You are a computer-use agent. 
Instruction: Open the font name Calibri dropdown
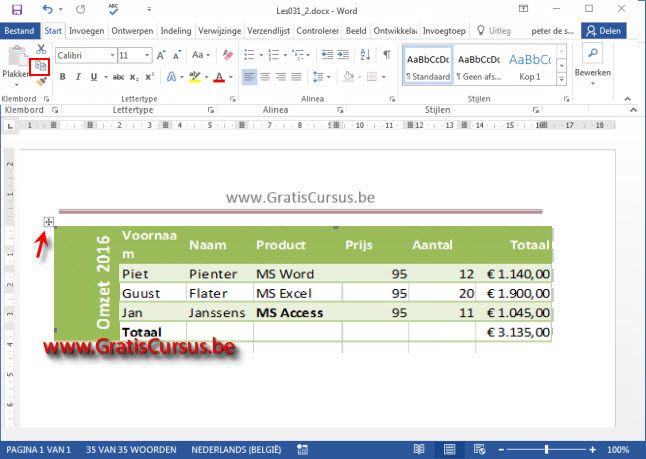click(x=112, y=55)
